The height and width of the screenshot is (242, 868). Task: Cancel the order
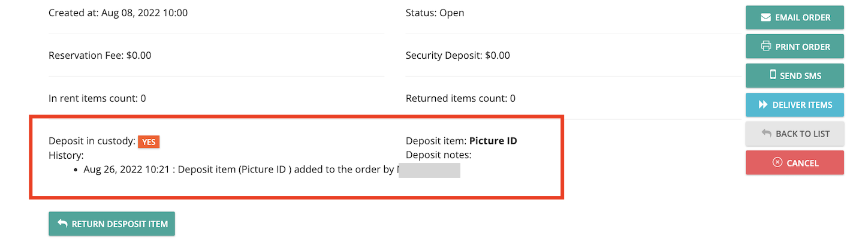coord(795,162)
